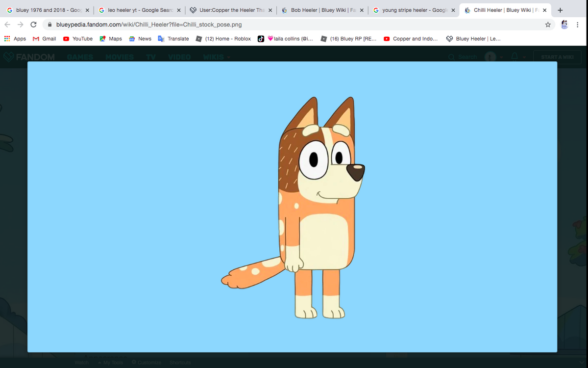This screenshot has height=368, width=588.
Task: Go back to the previous page
Action: tap(8, 25)
